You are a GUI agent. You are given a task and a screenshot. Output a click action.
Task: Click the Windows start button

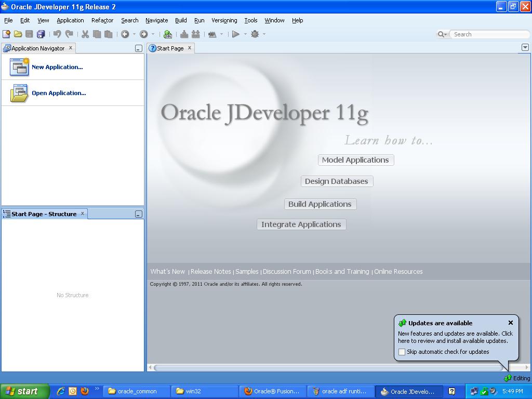pos(25,391)
